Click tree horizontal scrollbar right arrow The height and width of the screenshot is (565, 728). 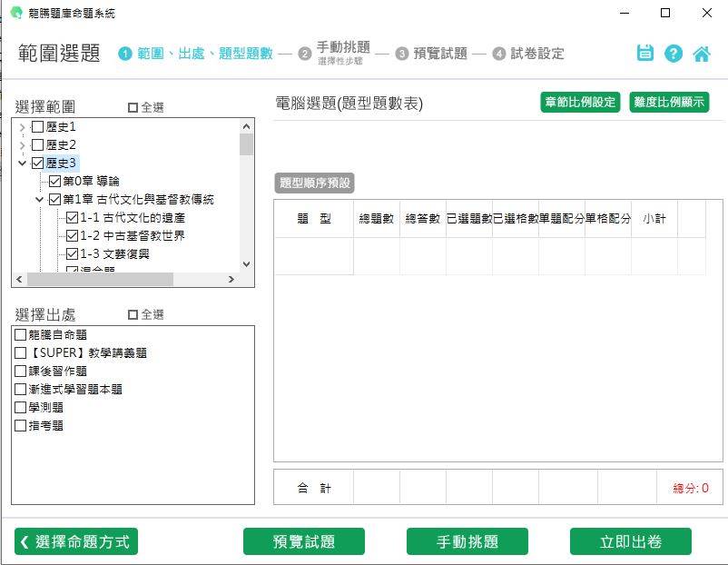tap(231, 279)
